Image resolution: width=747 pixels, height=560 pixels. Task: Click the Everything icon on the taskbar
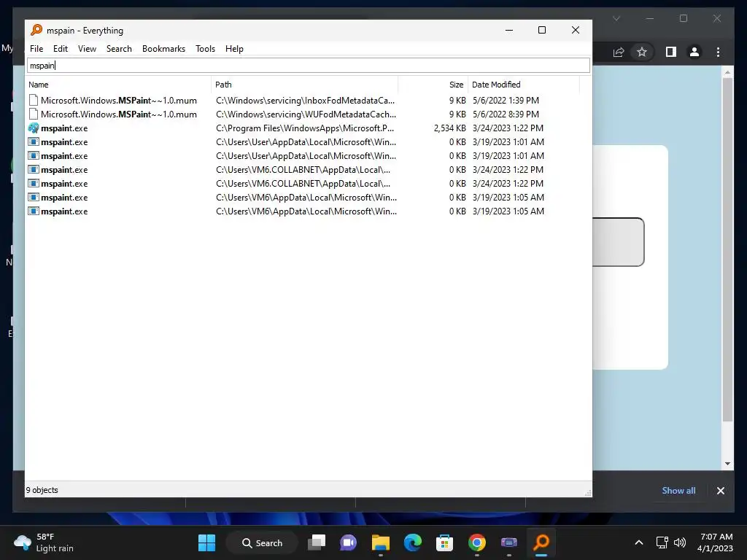pyautogui.click(x=541, y=542)
